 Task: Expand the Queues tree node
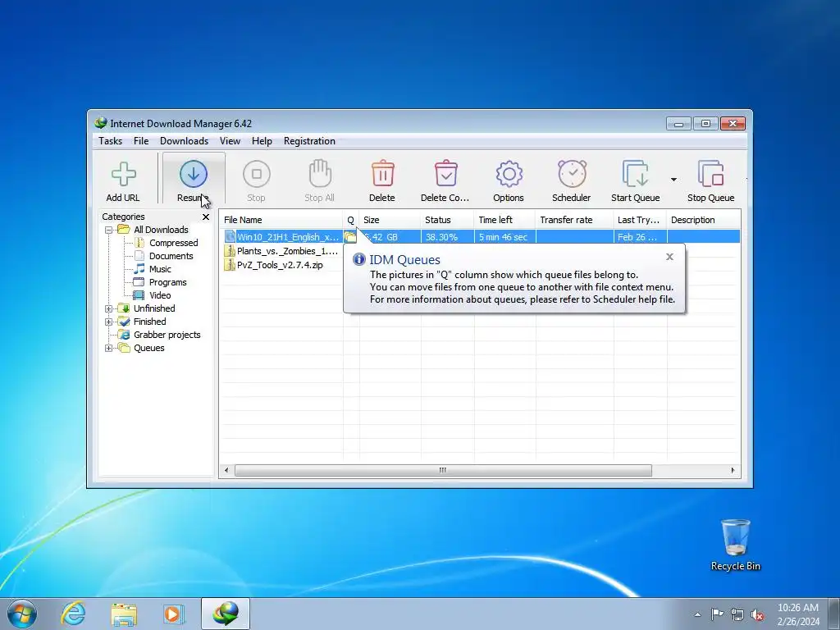(109, 348)
